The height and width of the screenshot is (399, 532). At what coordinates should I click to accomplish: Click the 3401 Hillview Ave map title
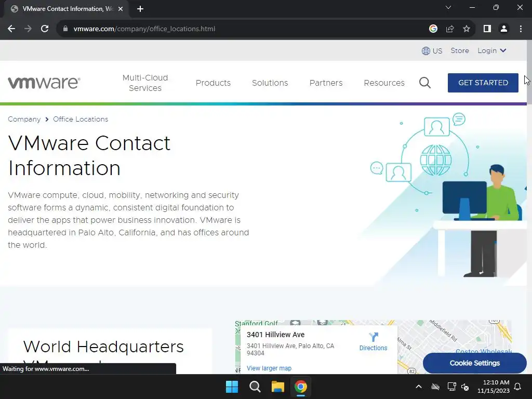pyautogui.click(x=275, y=335)
